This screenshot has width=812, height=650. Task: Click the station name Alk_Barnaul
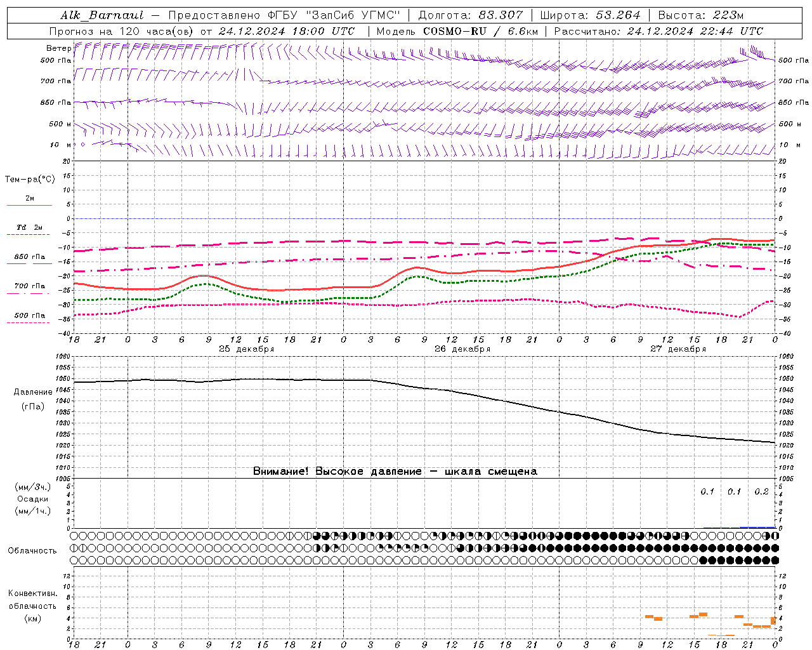coord(102,15)
